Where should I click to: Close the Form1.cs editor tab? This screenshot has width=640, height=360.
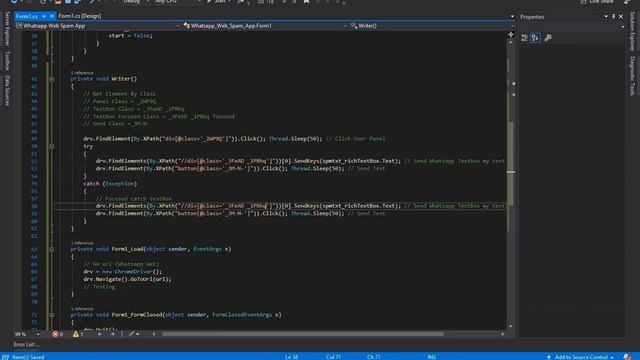tap(52, 16)
